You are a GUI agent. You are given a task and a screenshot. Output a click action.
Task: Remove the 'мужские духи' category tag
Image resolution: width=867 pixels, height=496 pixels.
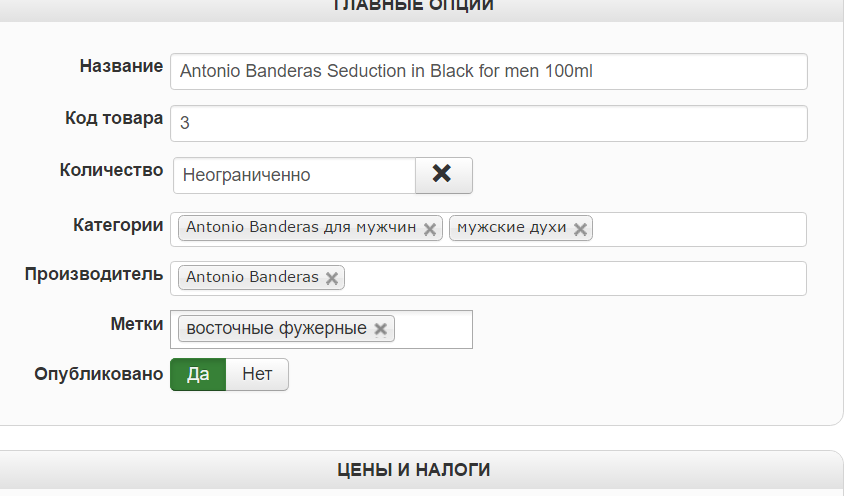pos(580,228)
